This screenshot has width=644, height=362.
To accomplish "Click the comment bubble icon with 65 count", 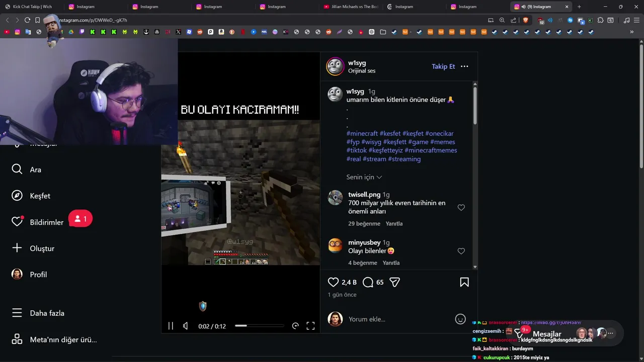I will click(x=368, y=282).
